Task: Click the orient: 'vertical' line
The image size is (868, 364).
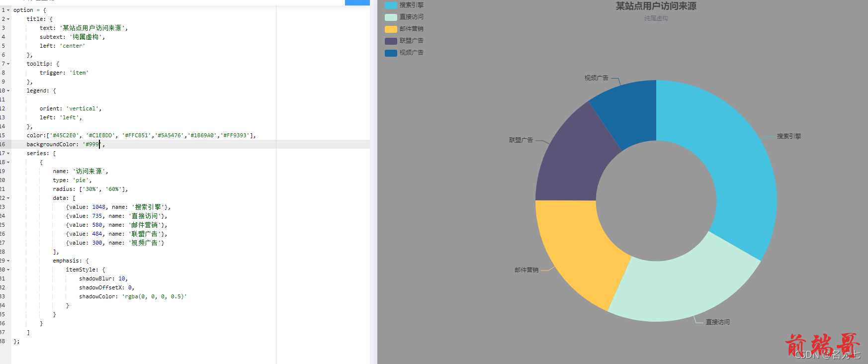Action: coord(71,108)
